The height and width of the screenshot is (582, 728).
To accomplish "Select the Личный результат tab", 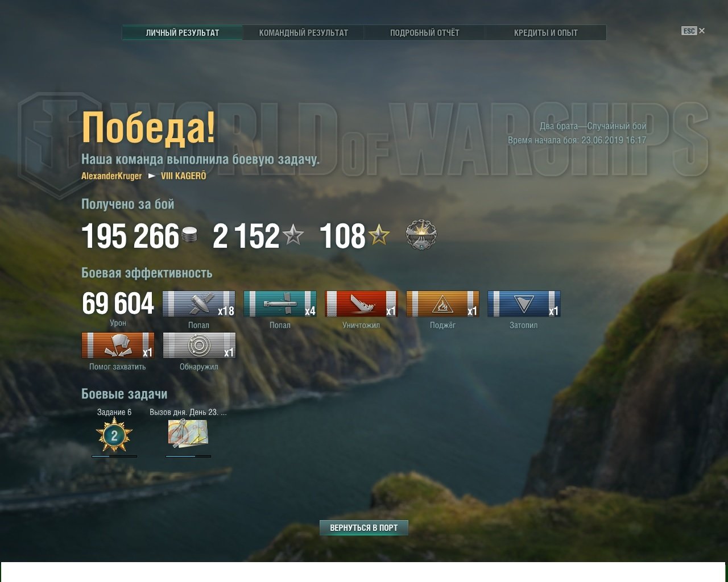I will pyautogui.click(x=183, y=33).
